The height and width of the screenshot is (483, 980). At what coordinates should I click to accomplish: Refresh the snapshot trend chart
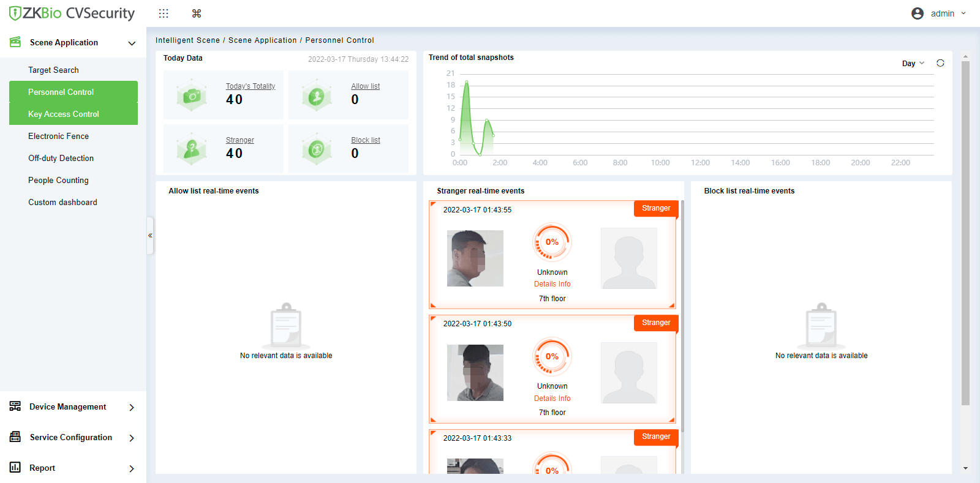click(x=940, y=63)
